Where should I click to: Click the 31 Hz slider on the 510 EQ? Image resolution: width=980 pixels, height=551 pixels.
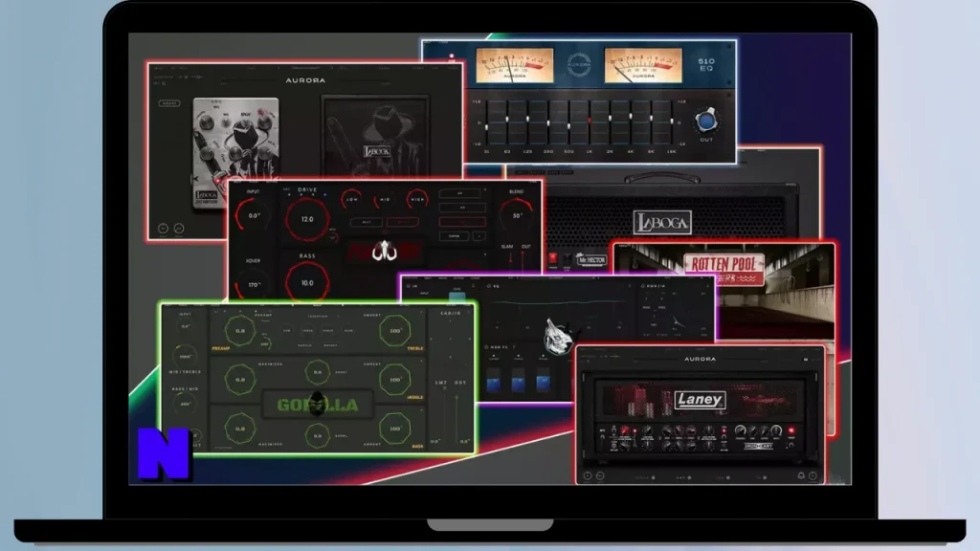point(487,121)
